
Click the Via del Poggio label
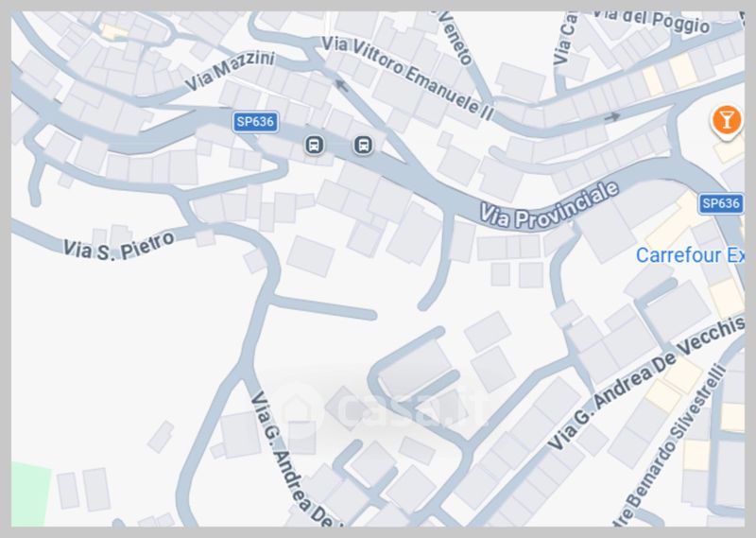pos(651,20)
